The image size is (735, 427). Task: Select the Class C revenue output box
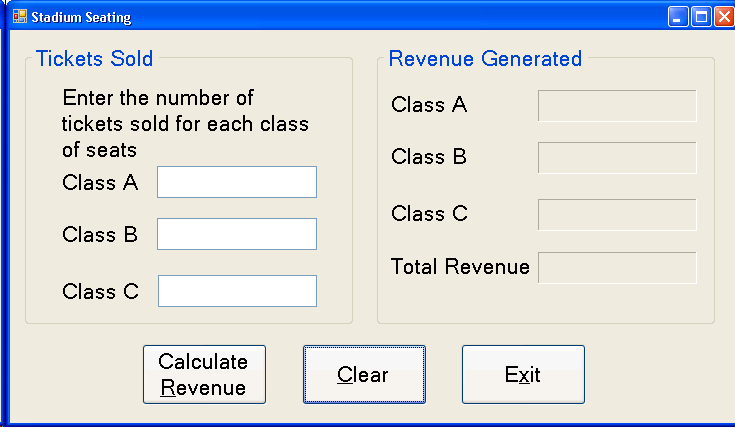(617, 215)
